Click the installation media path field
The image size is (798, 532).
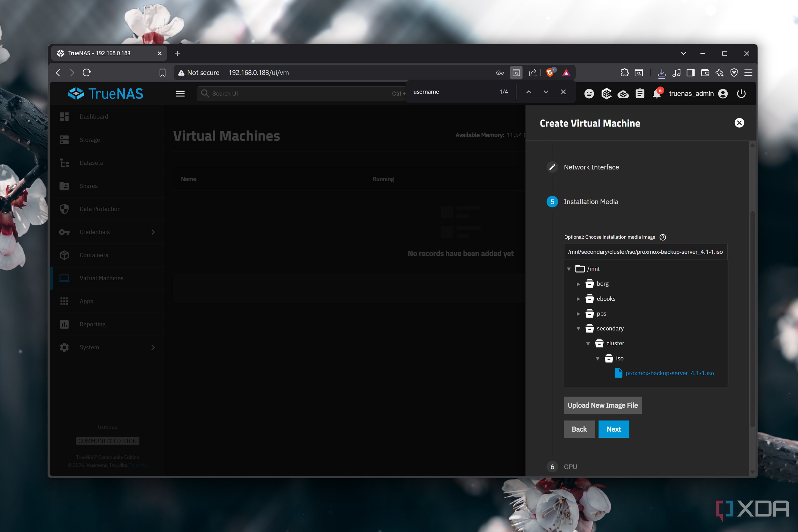click(645, 252)
